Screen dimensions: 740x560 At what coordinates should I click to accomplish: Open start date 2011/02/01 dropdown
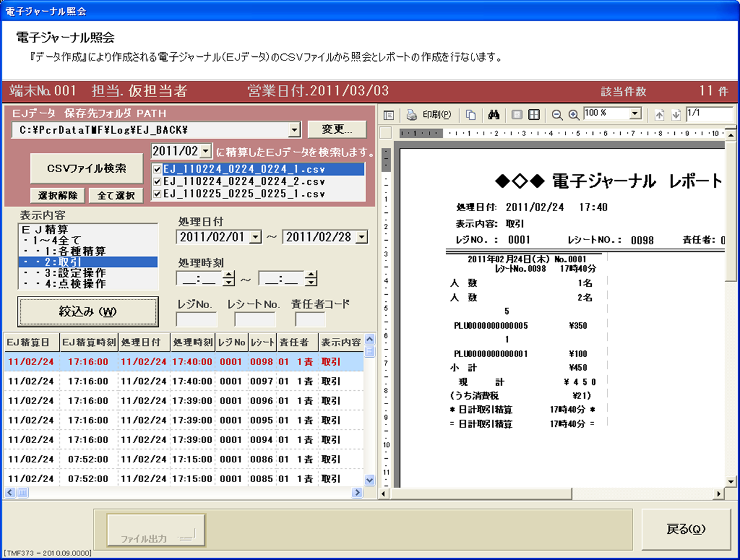pos(255,237)
